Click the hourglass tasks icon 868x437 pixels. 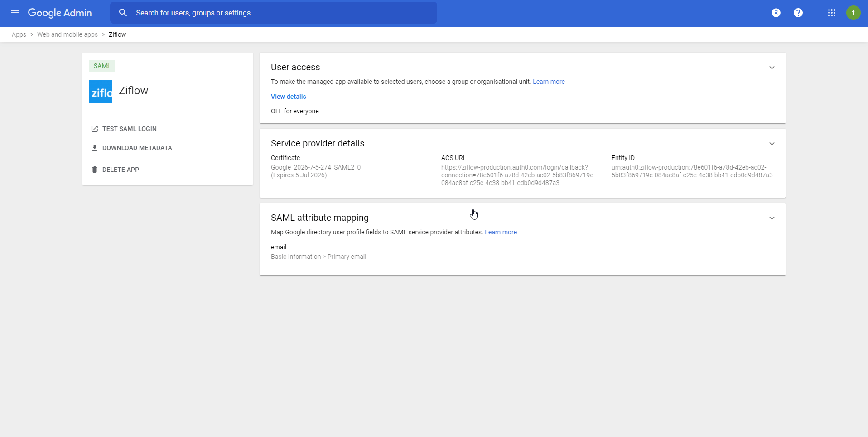pos(776,13)
